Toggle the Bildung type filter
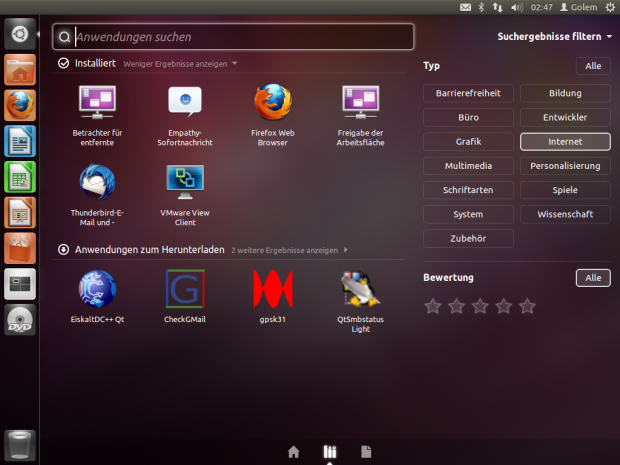Image resolution: width=620 pixels, height=465 pixels. (565, 93)
